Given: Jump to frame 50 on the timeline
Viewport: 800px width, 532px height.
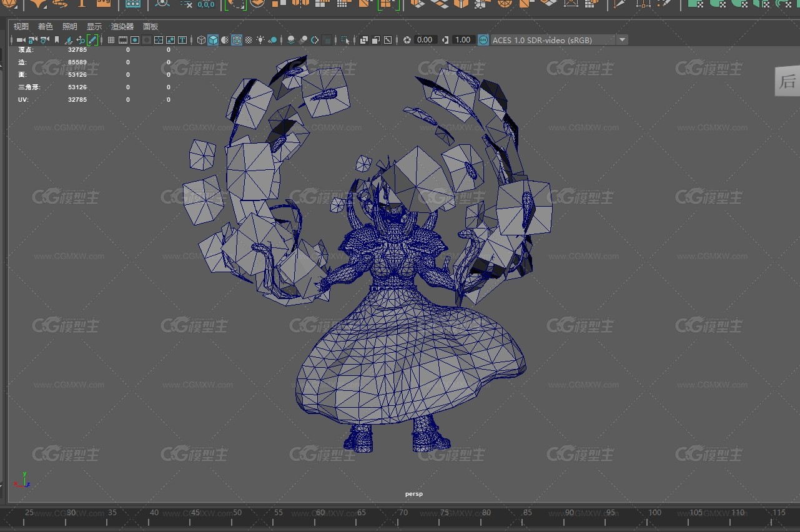Looking at the screenshot, I should coord(237,513).
